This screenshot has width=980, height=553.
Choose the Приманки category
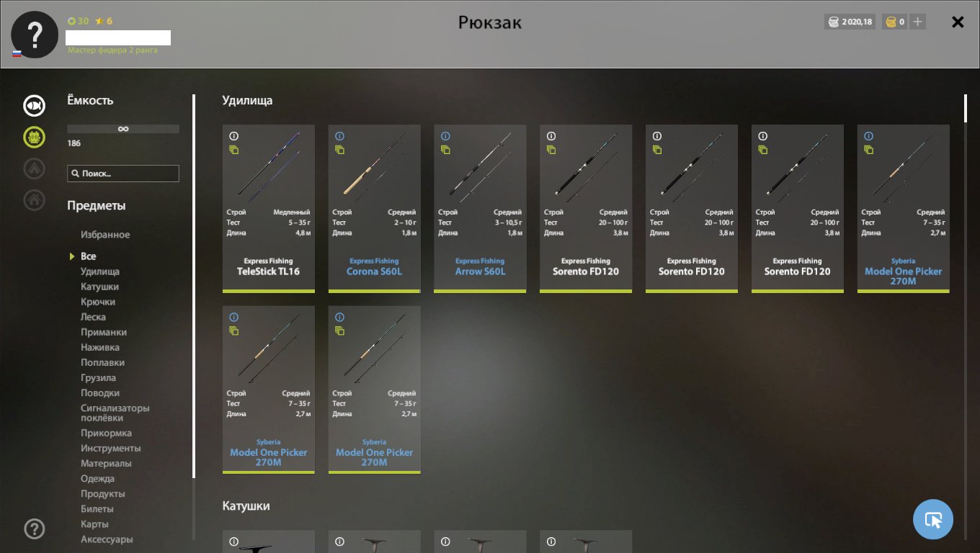tap(104, 332)
